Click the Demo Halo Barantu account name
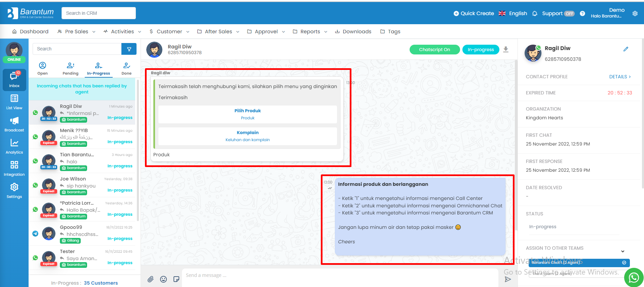644x287 pixels. 607,13
